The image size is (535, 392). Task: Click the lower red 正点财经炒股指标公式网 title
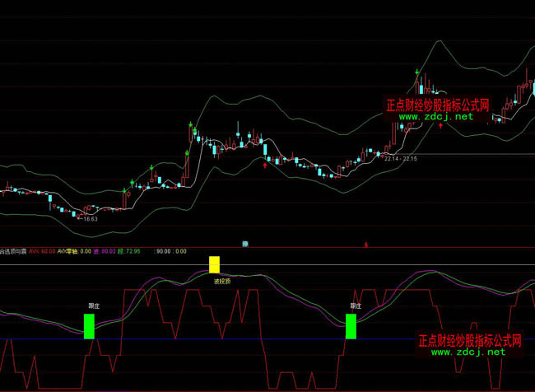[x=469, y=339]
